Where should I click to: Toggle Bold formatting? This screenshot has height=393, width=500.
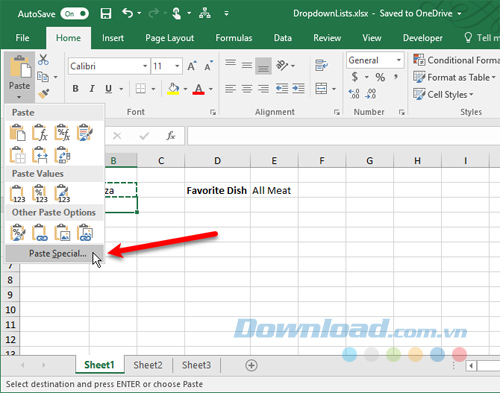click(76, 89)
